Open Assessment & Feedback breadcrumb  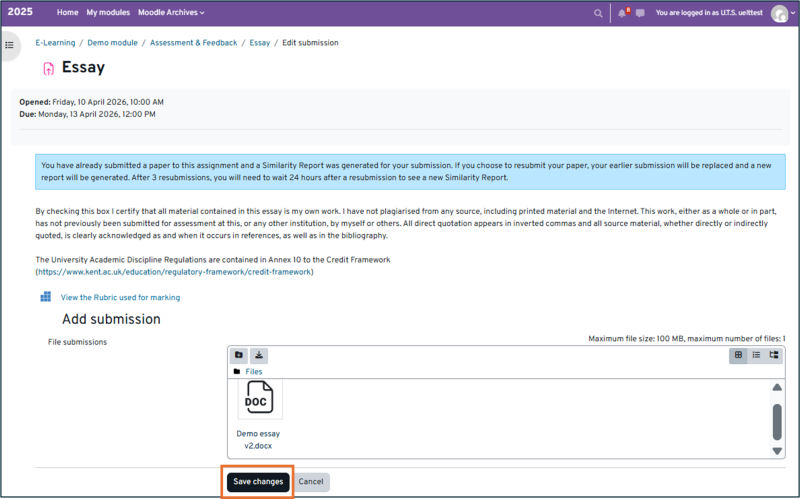pos(193,43)
